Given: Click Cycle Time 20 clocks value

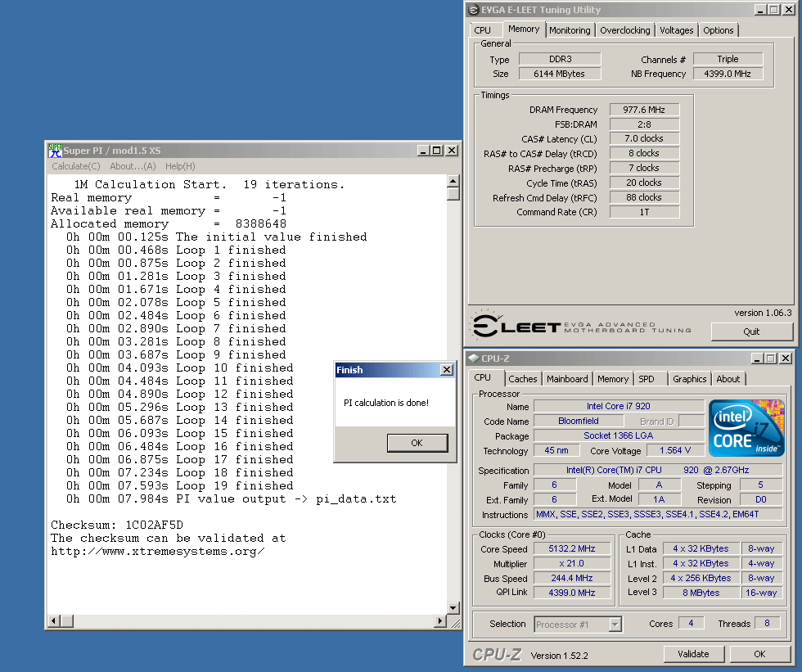Looking at the screenshot, I should click(645, 183).
